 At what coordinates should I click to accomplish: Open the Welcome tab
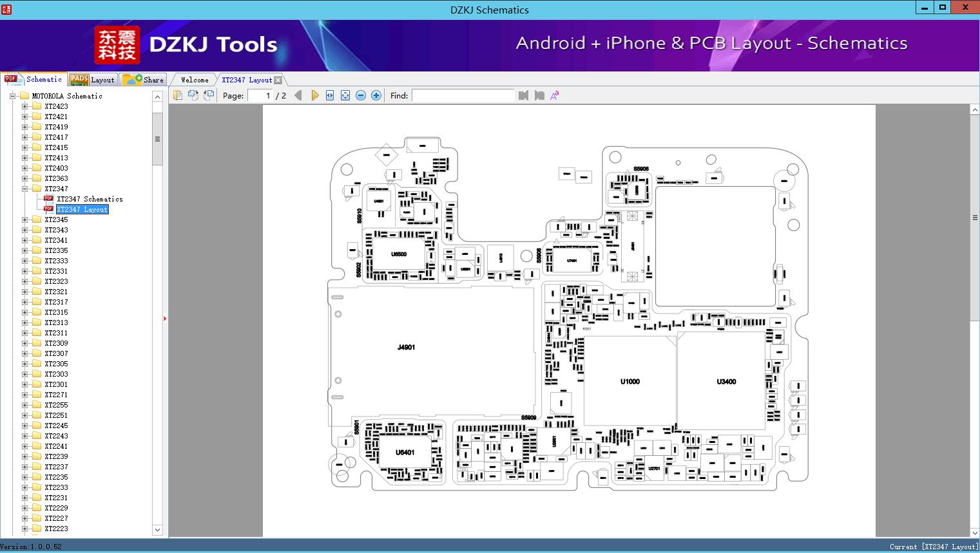pos(195,80)
